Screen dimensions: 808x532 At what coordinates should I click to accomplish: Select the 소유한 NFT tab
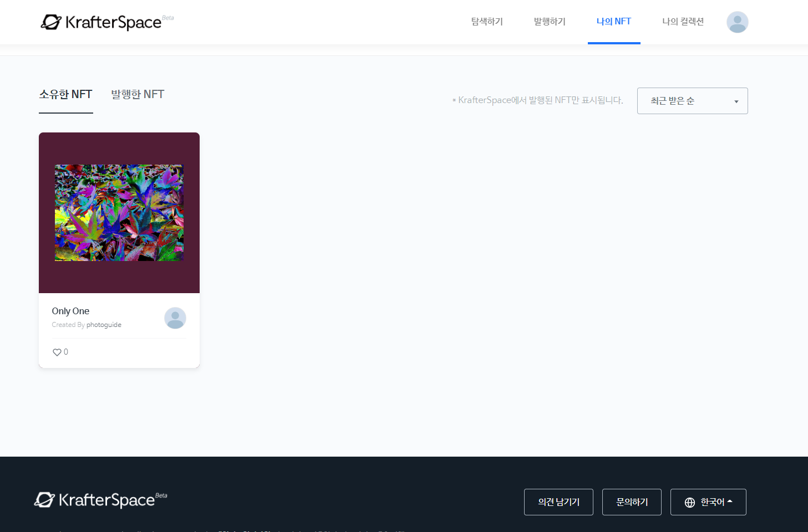point(65,94)
